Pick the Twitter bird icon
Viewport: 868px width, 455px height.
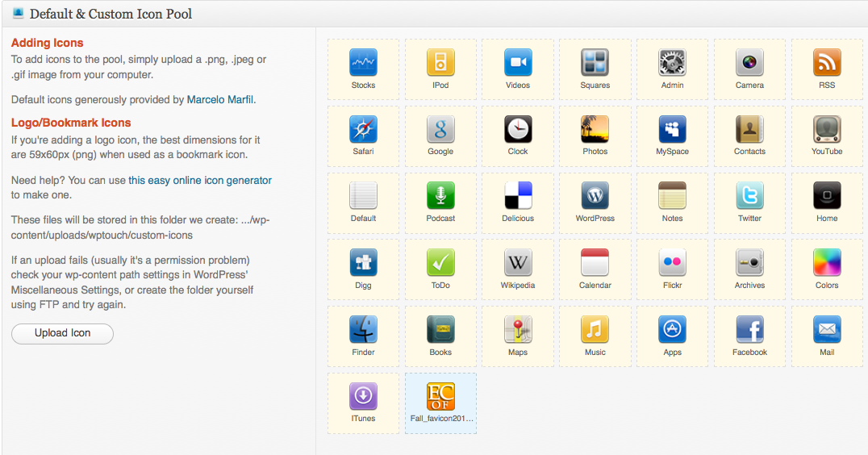click(749, 196)
